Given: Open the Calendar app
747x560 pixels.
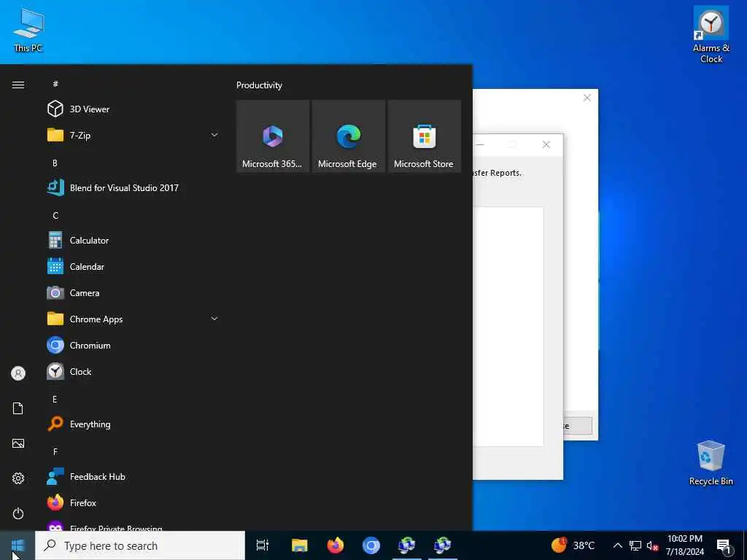Looking at the screenshot, I should (x=133, y=267).
